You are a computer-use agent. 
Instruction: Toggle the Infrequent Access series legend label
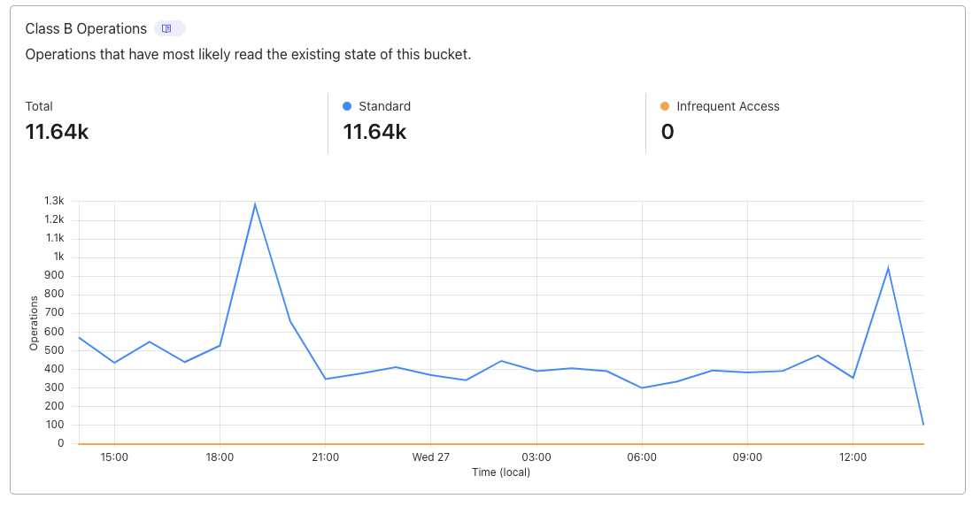pyautogui.click(x=728, y=106)
